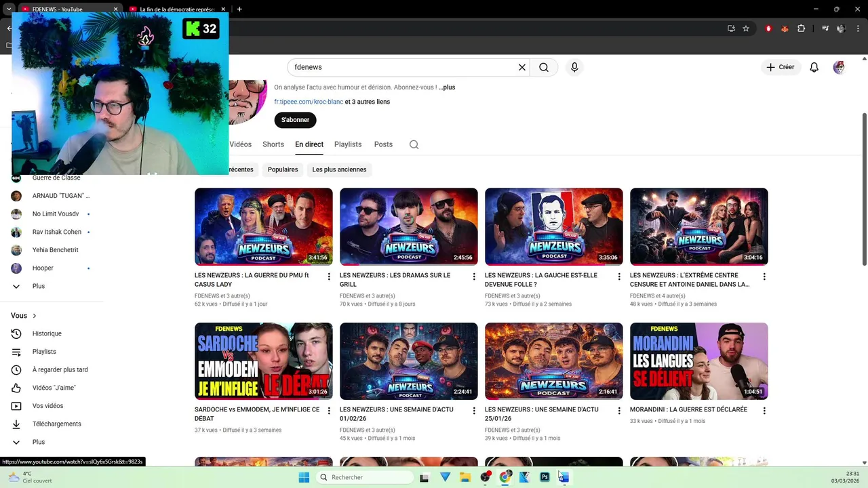The image size is (868, 488).
Task: Open SARDOCHE vs EMMODEM video title
Action: point(257,414)
